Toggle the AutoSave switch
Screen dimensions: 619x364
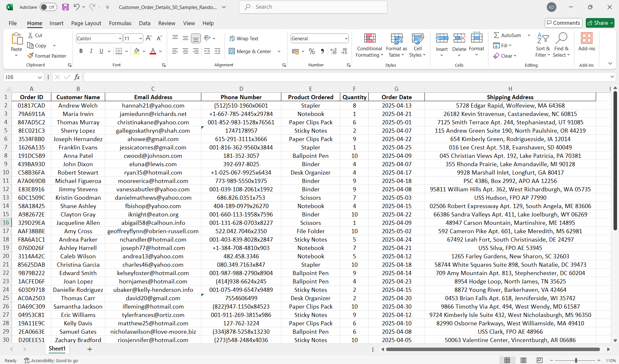[48, 7]
